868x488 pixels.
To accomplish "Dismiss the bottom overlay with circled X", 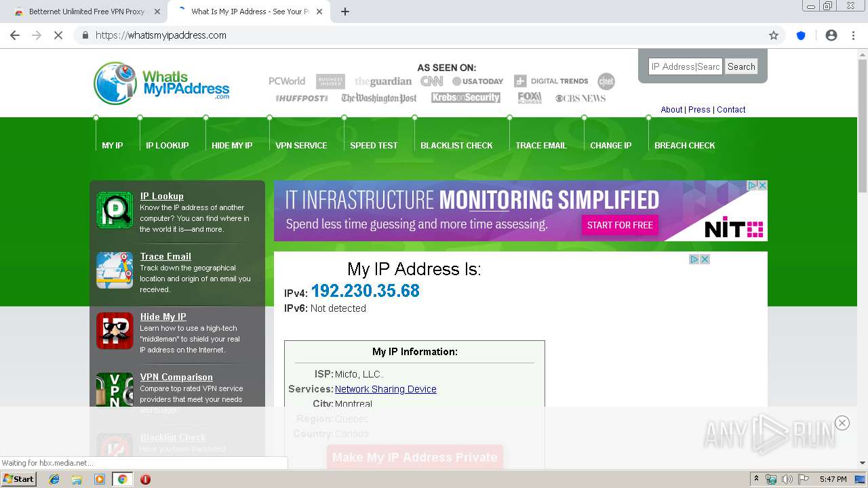I will point(842,423).
